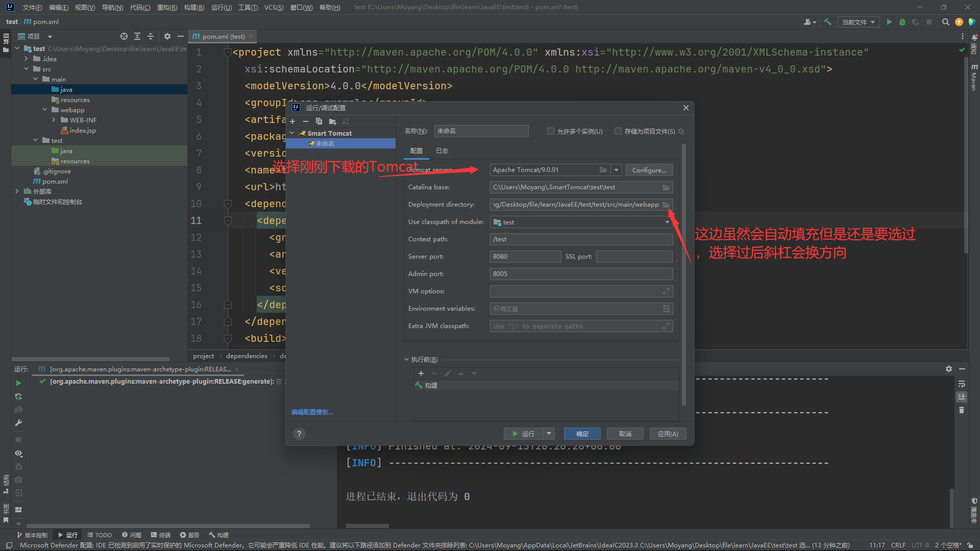980x551 pixels.
Task: Open help for run configurations dialog
Action: (299, 434)
